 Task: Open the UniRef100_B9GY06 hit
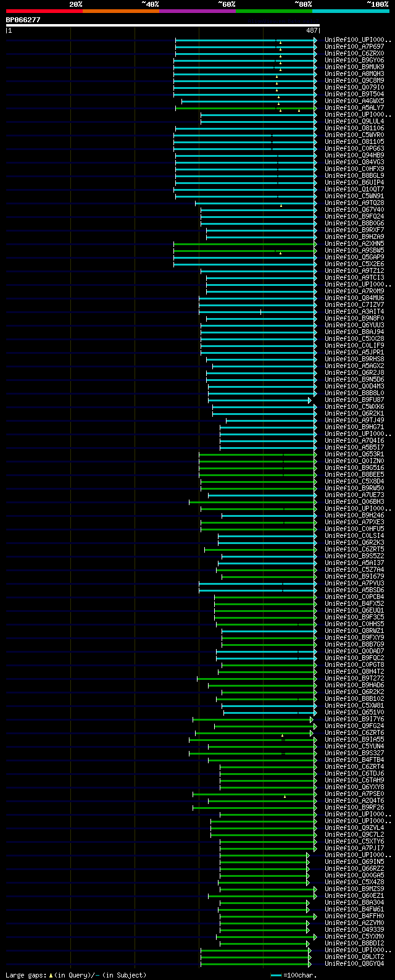(x=354, y=60)
